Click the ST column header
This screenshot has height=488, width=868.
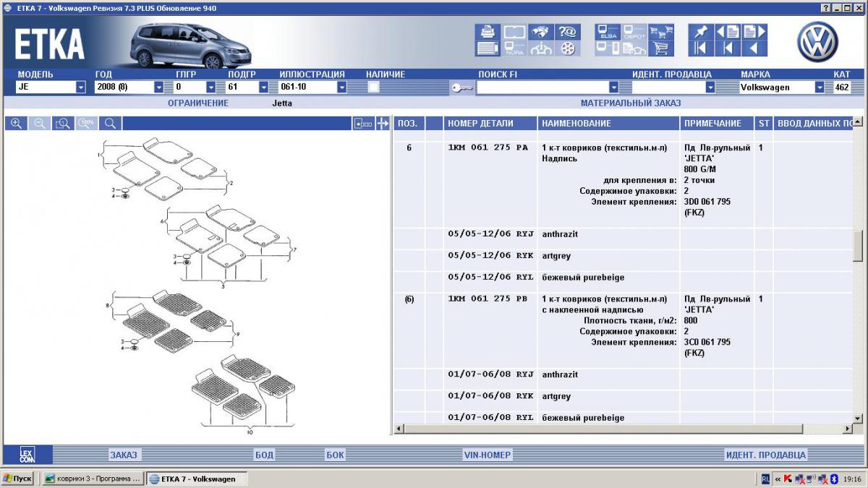(764, 124)
